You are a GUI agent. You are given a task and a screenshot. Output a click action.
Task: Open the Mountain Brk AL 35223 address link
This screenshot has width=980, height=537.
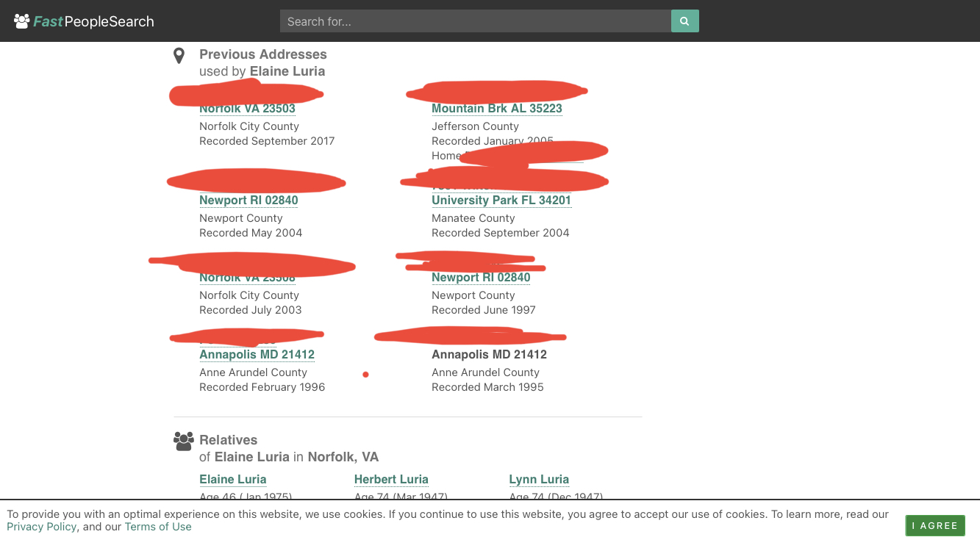click(x=497, y=109)
